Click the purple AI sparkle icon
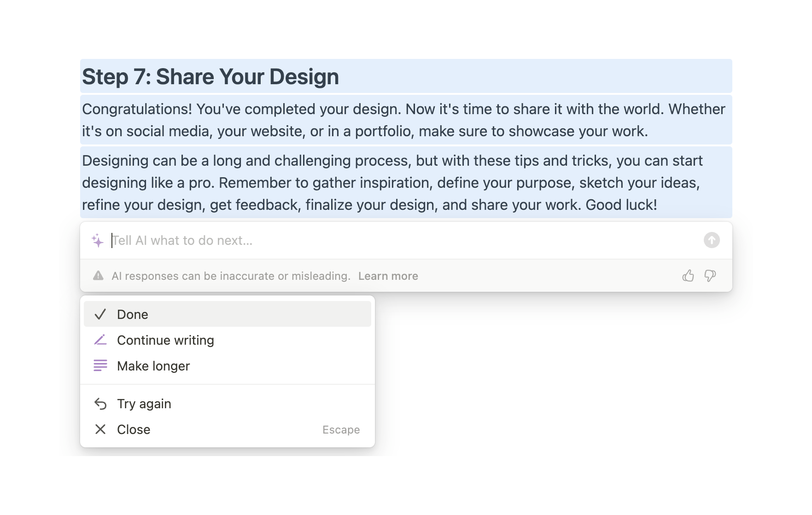 [x=97, y=240]
